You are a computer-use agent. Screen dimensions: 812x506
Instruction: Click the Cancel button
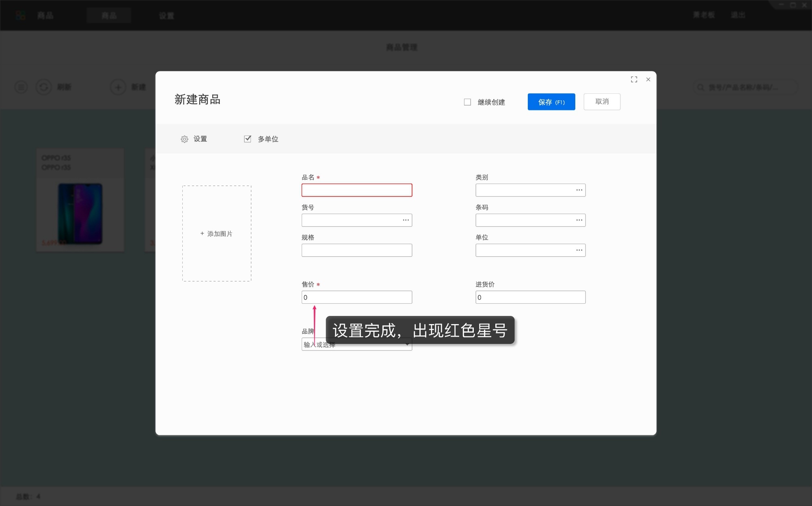tap(602, 102)
